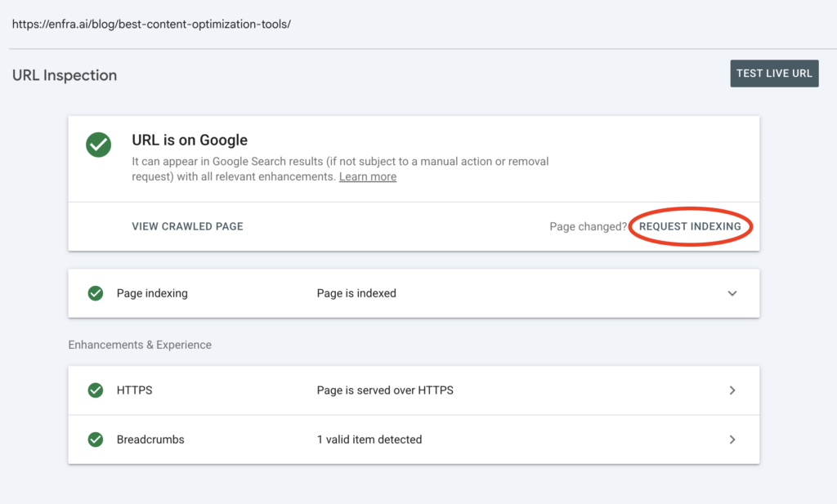Click the 1 valid item detected text
This screenshot has width=837, height=504.
369,439
